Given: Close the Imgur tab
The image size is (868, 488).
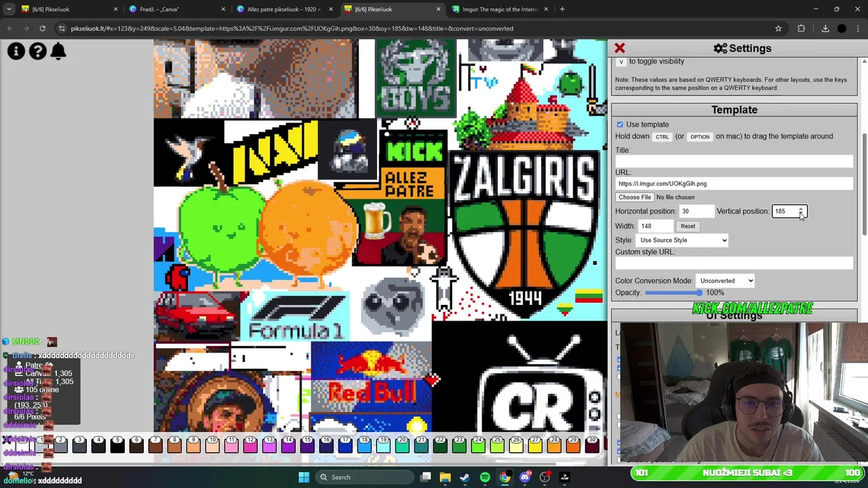Looking at the screenshot, I should coord(546,9).
